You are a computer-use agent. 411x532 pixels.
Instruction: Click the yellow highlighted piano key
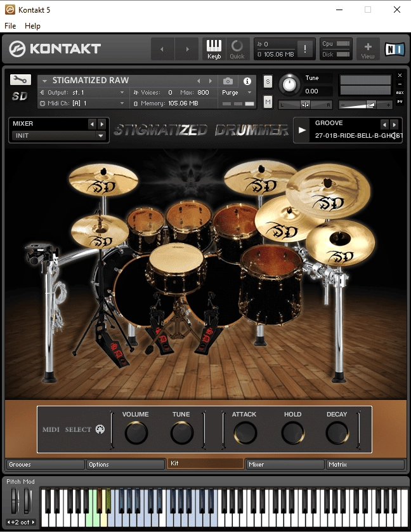[104, 519]
